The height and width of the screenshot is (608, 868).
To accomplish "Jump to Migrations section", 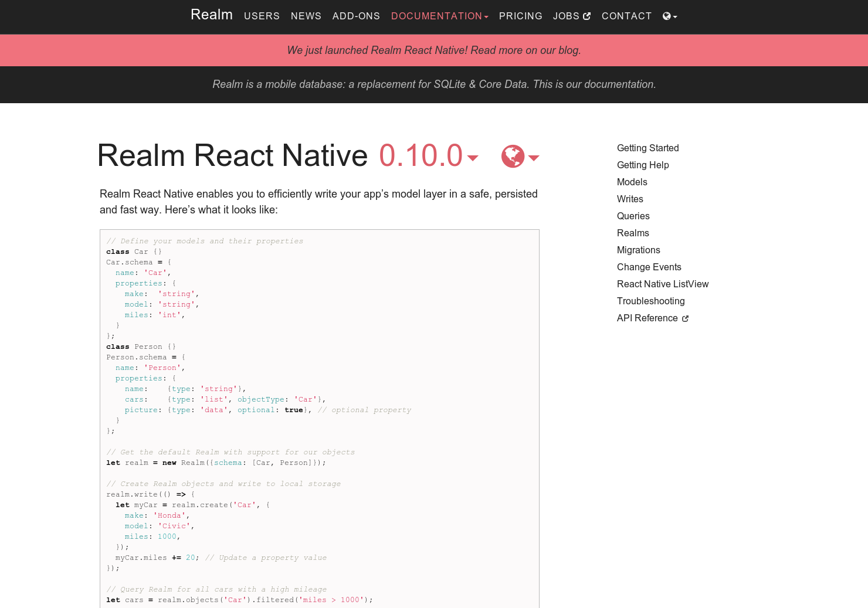I will (638, 250).
